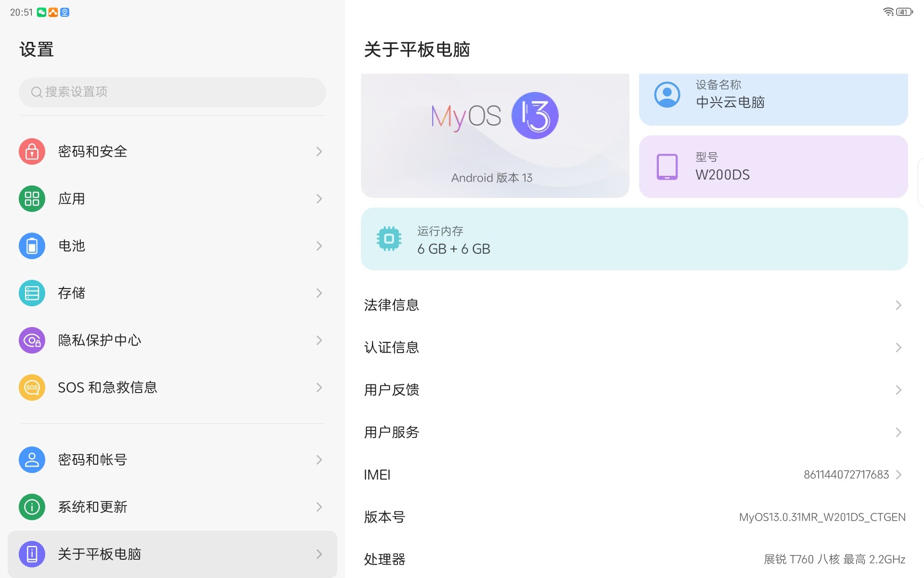Click the blue battery icon for 电池
924x578 pixels.
32,246
